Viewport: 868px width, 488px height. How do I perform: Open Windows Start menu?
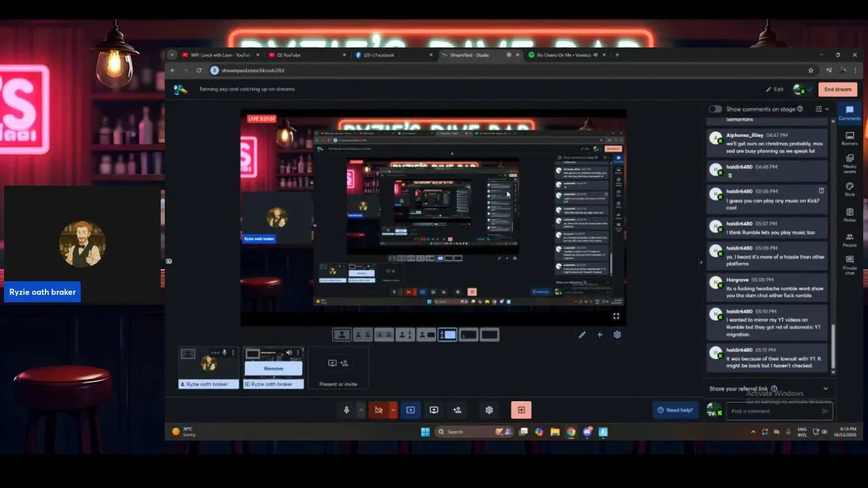[425, 432]
